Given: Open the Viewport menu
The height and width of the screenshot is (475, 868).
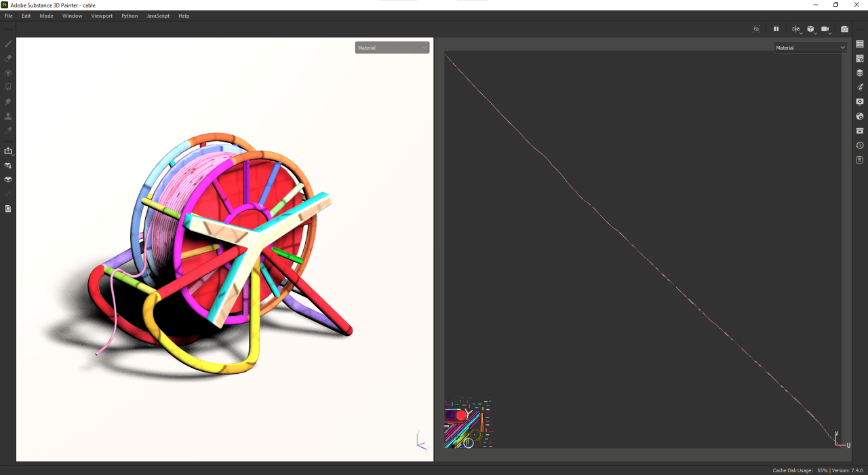Looking at the screenshot, I should [102, 16].
